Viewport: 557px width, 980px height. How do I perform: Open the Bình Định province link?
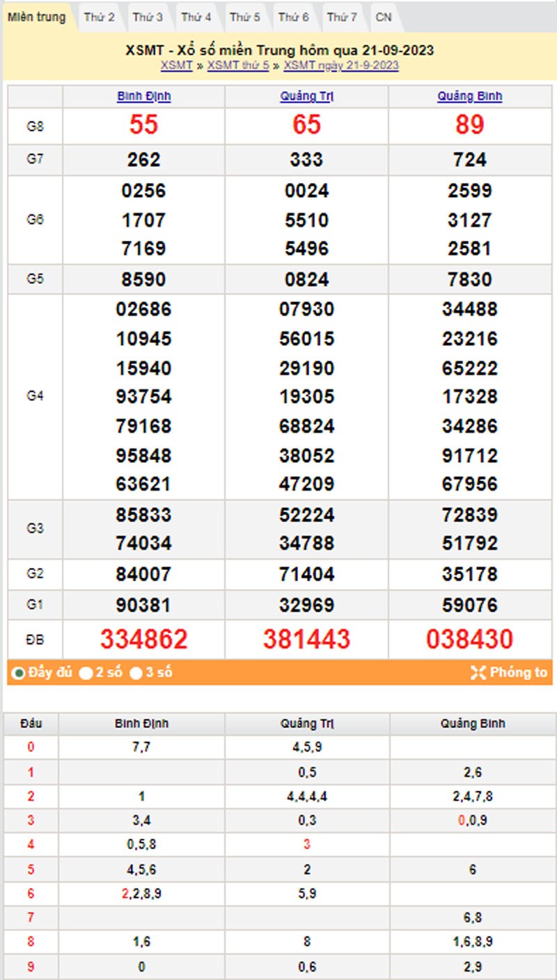pyautogui.click(x=143, y=97)
